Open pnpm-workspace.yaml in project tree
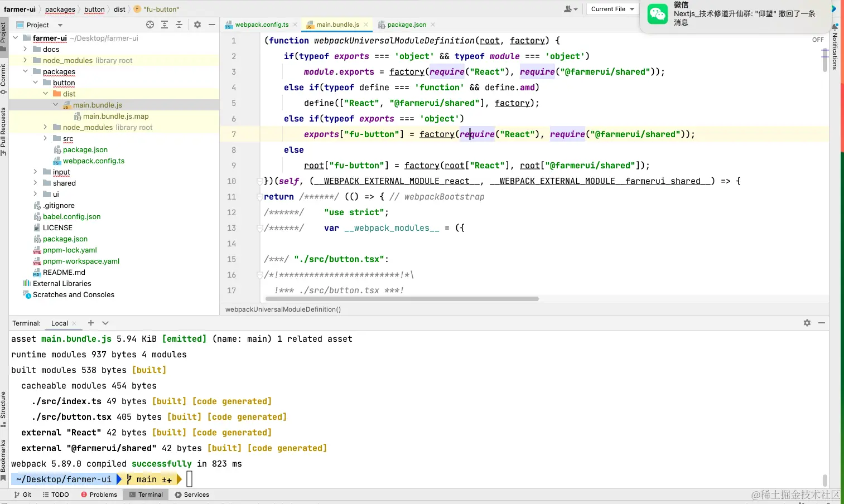 click(81, 261)
